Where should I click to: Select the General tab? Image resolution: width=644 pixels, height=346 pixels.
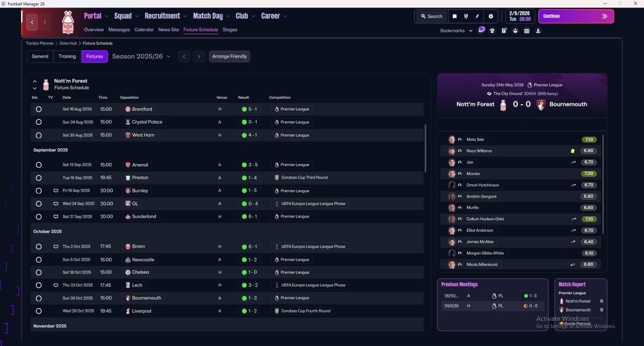tap(40, 56)
